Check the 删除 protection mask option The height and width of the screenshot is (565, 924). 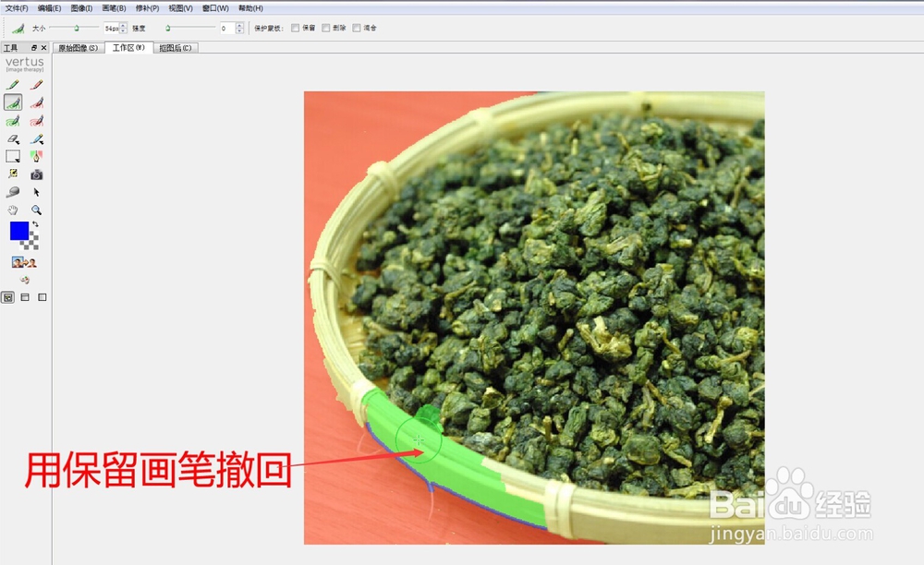coord(325,27)
